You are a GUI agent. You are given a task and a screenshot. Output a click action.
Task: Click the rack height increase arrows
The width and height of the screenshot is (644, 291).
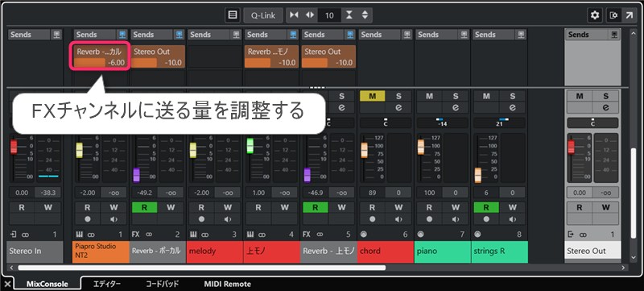tap(365, 15)
